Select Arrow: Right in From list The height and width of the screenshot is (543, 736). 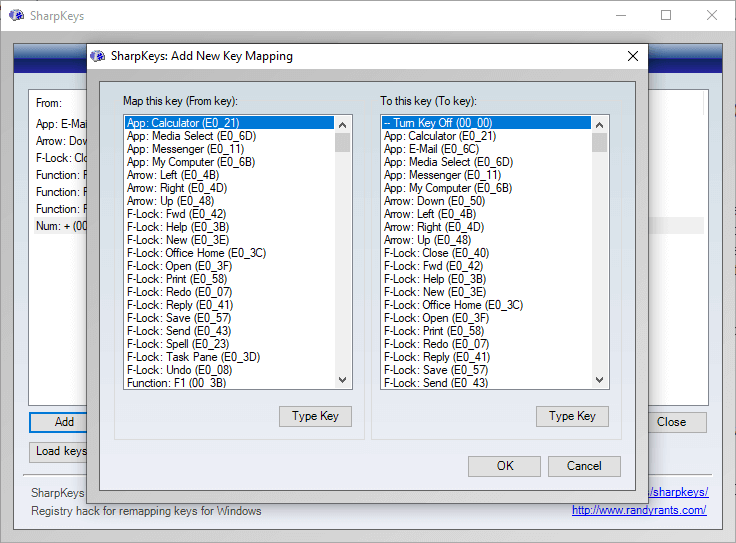(x=230, y=188)
